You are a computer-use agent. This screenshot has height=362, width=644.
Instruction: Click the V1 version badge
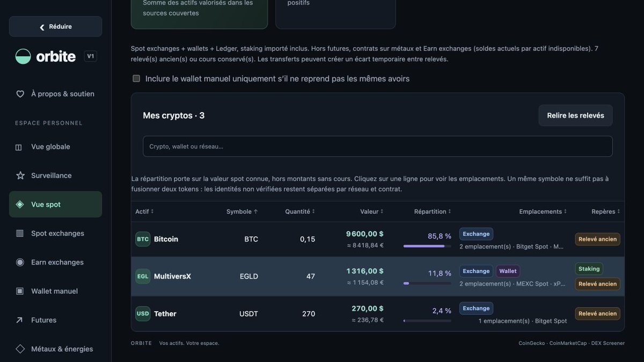(x=90, y=56)
